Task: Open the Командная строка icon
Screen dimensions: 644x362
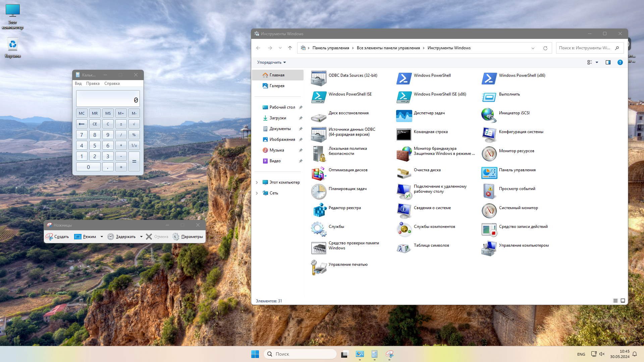Action: (x=404, y=134)
